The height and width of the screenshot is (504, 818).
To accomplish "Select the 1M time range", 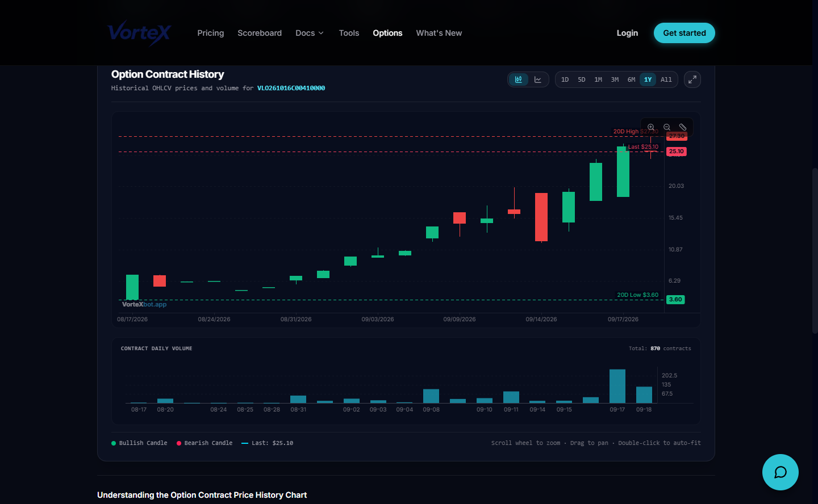I will (598, 79).
